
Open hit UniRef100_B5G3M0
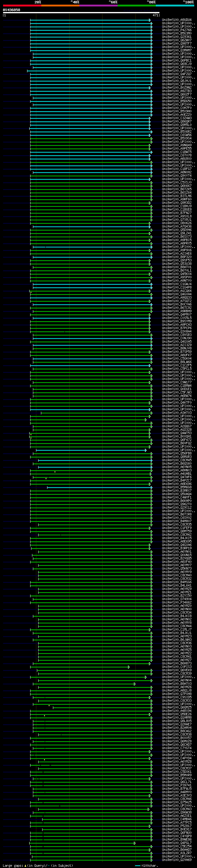[177, 33]
